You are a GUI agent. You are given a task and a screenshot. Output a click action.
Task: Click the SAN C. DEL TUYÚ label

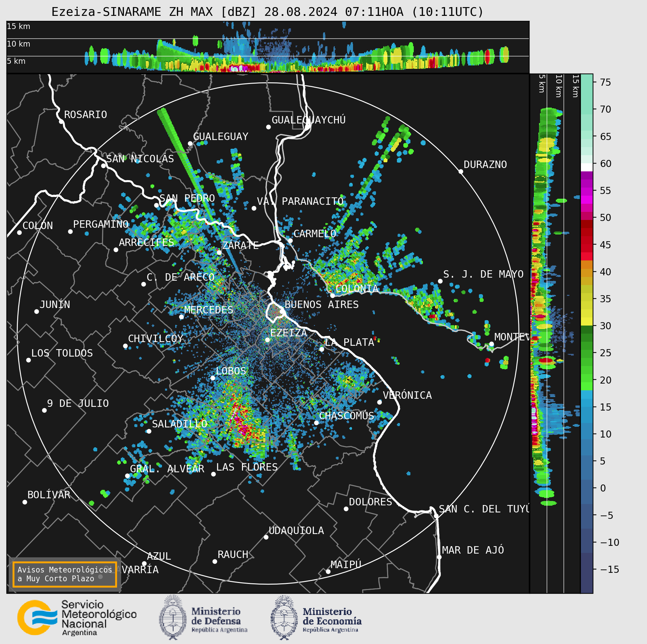pyautogui.click(x=484, y=509)
